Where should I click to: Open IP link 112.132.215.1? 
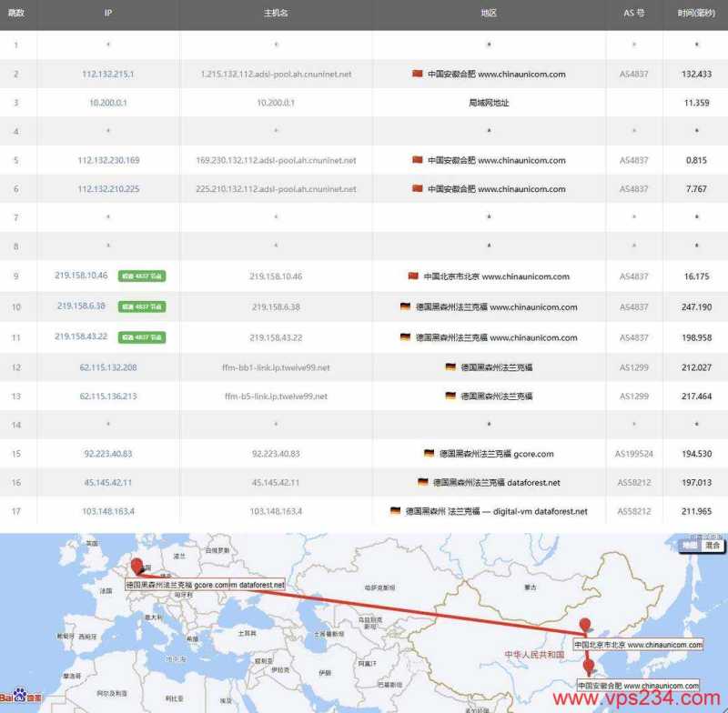tap(107, 74)
